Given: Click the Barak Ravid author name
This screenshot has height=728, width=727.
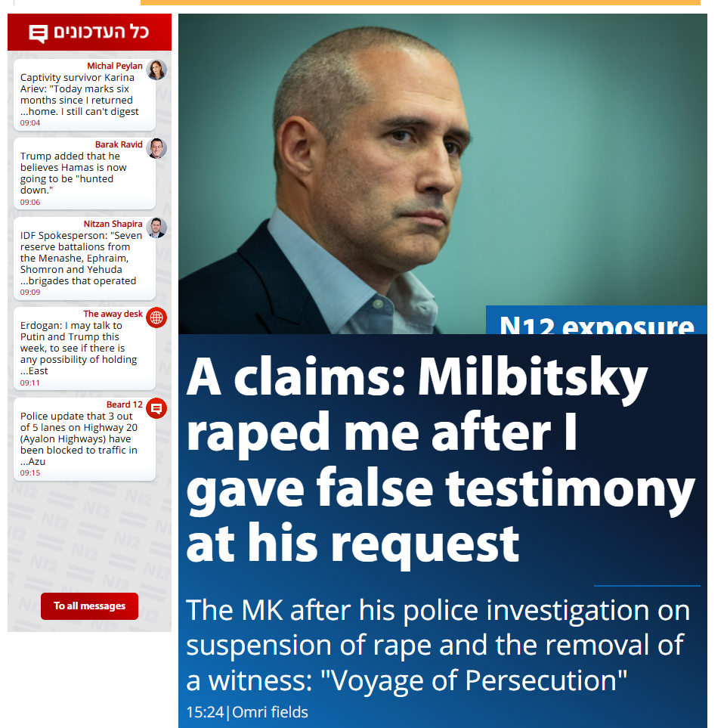Looking at the screenshot, I should 119,144.
